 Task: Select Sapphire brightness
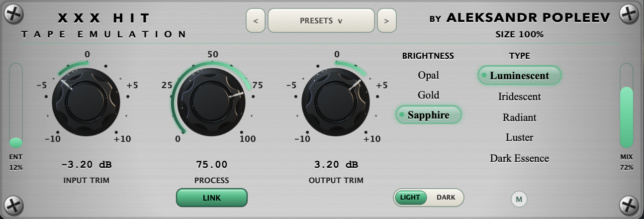click(429, 115)
